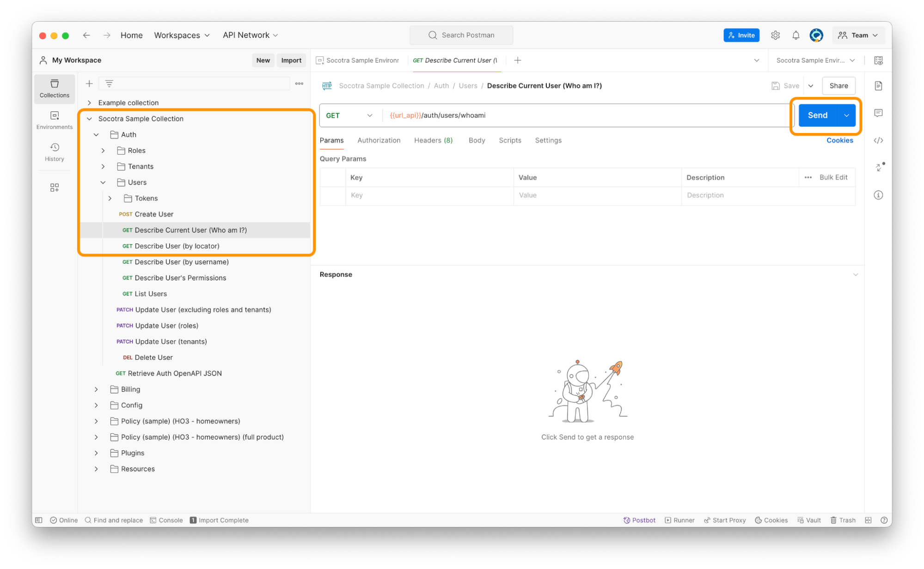Switch to the Authorization tab

(x=379, y=140)
